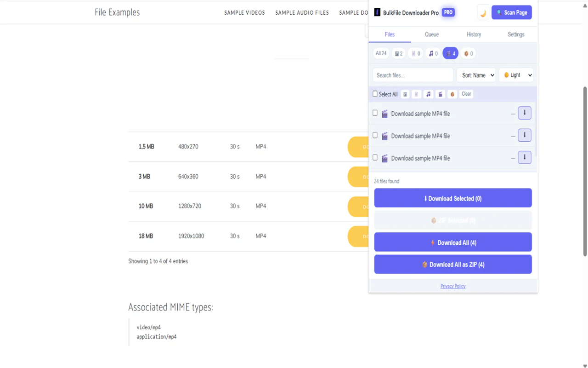Image resolution: width=588 pixels, height=368 pixels.
Task: Filter by the All 24 chip
Action: coord(381,53)
